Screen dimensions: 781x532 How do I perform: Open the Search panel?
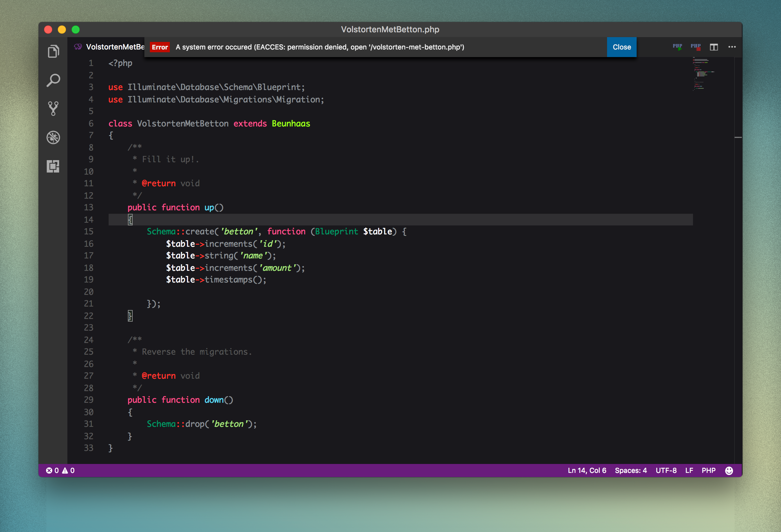(53, 80)
